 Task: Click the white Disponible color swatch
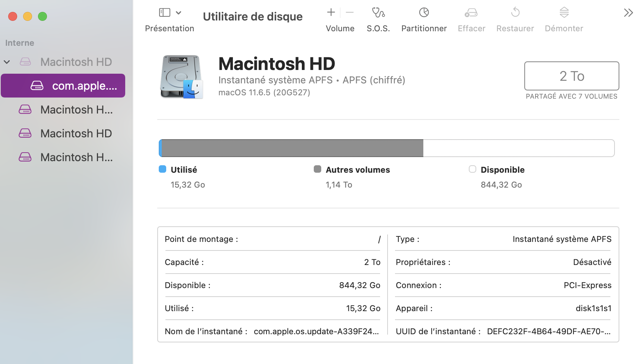tap(473, 169)
